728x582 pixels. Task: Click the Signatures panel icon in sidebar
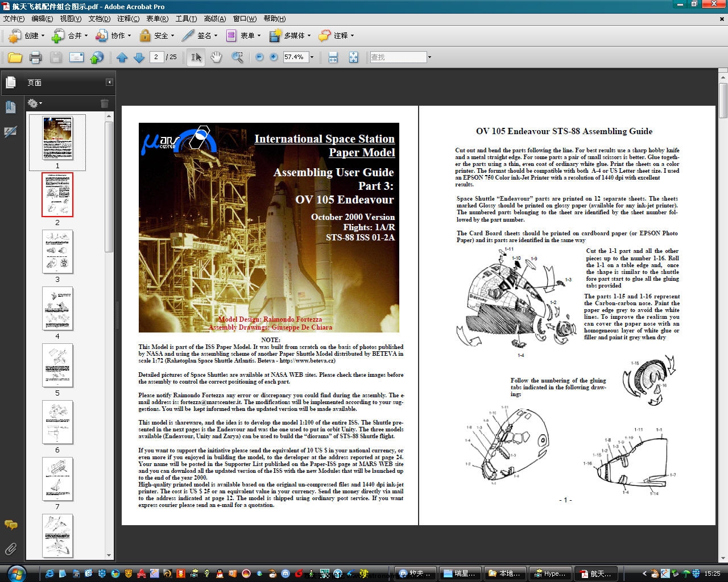[10, 132]
